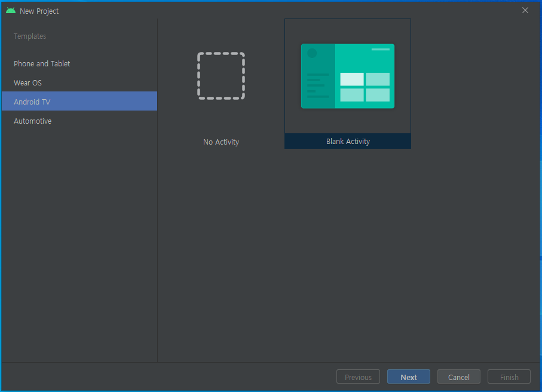Select the Wear OS template category
The image size is (542, 392).
[79, 83]
